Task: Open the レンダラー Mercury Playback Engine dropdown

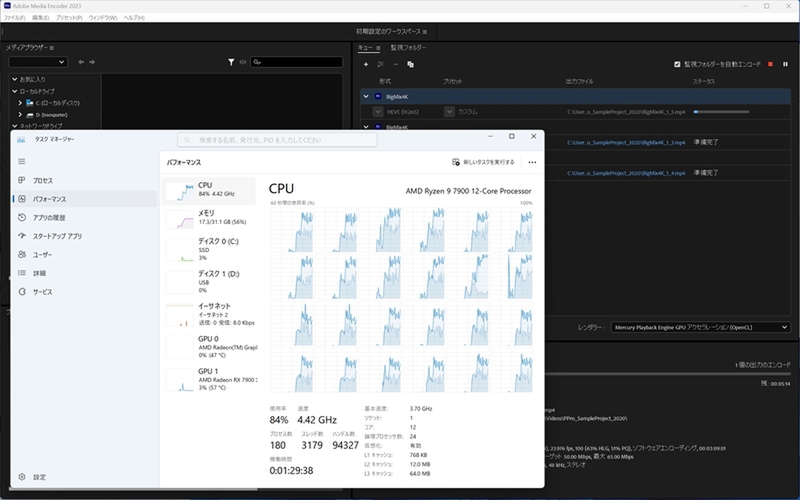Action: 700,327
